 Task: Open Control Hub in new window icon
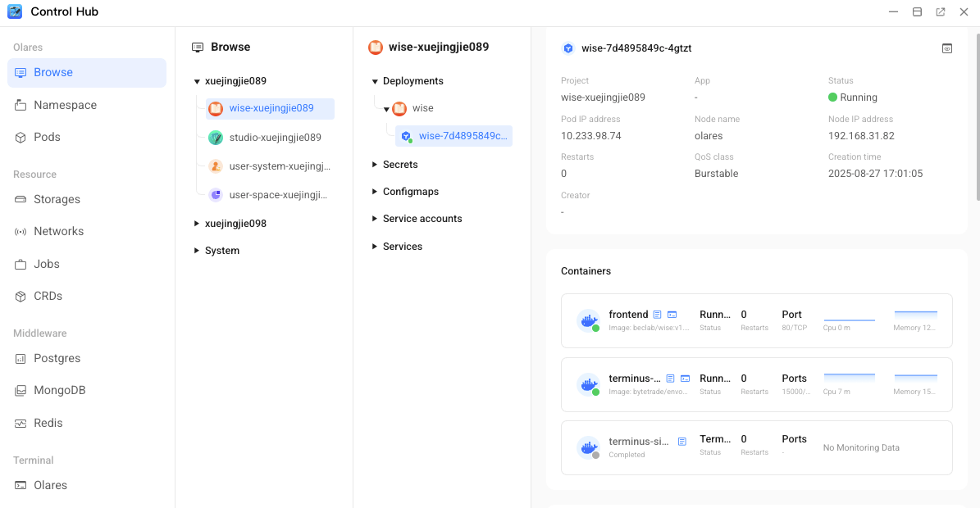tap(940, 12)
